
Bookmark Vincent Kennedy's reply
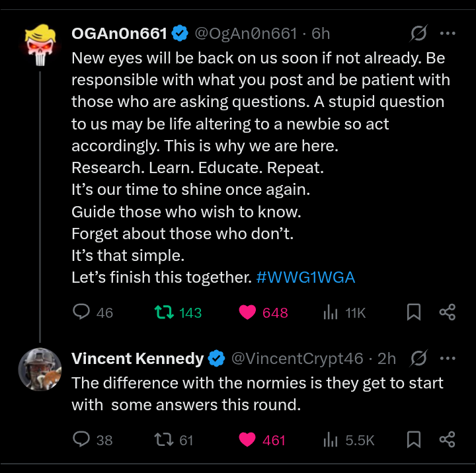tap(414, 439)
